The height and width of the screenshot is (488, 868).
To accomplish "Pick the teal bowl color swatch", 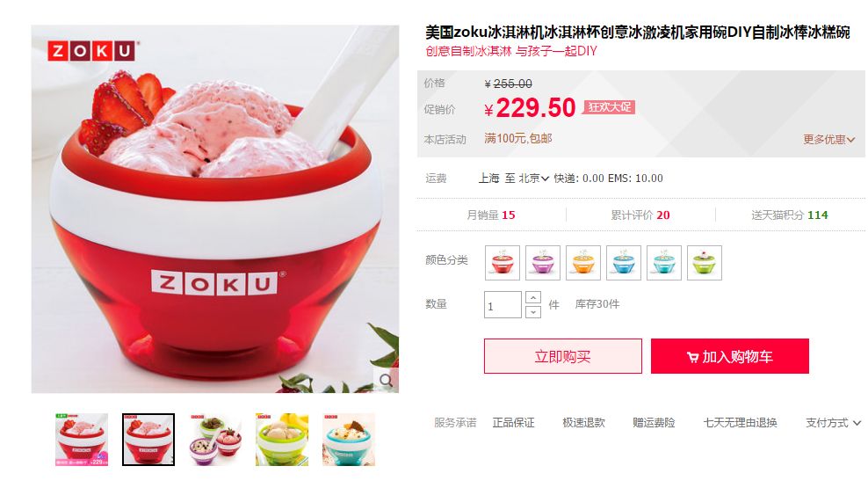I will coord(663,263).
